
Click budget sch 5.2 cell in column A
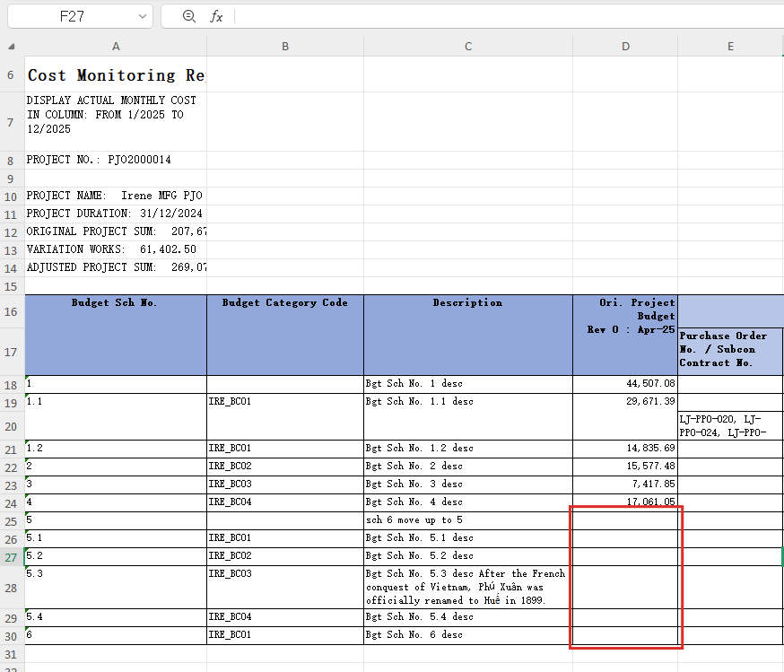coord(116,557)
